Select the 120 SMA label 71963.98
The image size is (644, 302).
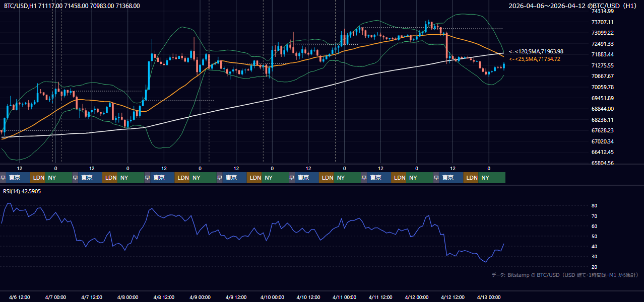[x=536, y=51]
